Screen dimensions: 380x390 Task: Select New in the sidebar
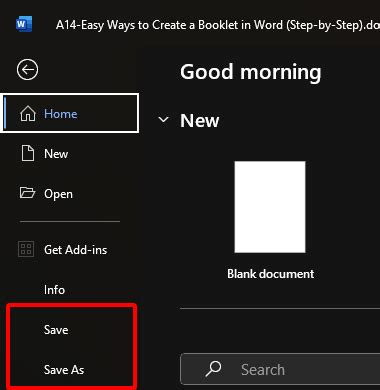click(70, 154)
